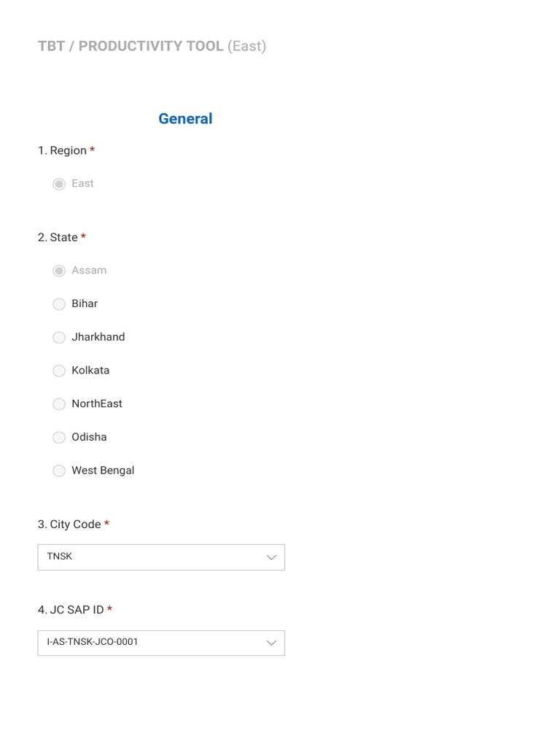Click the chevron arrow in JC SAP ID field
Image resolution: width=560 pixels, height=747 pixels.
pos(271,643)
